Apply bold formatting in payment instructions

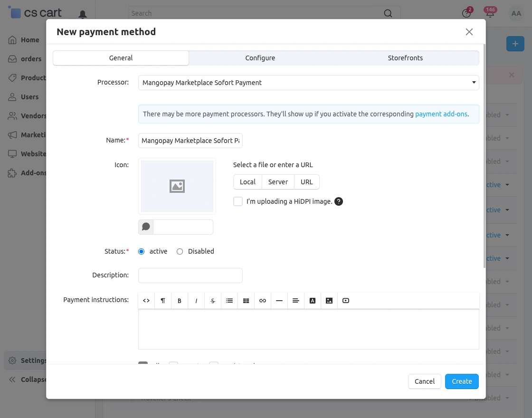pos(180,301)
